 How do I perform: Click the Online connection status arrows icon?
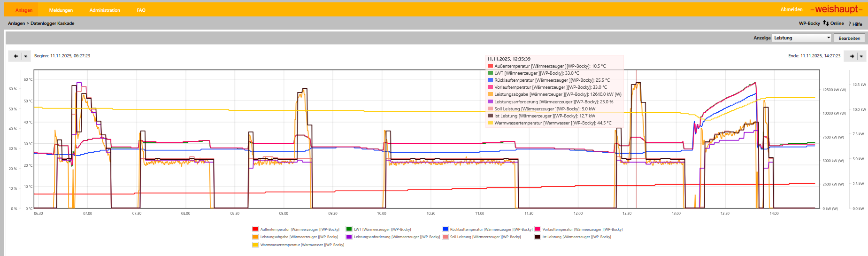point(826,23)
